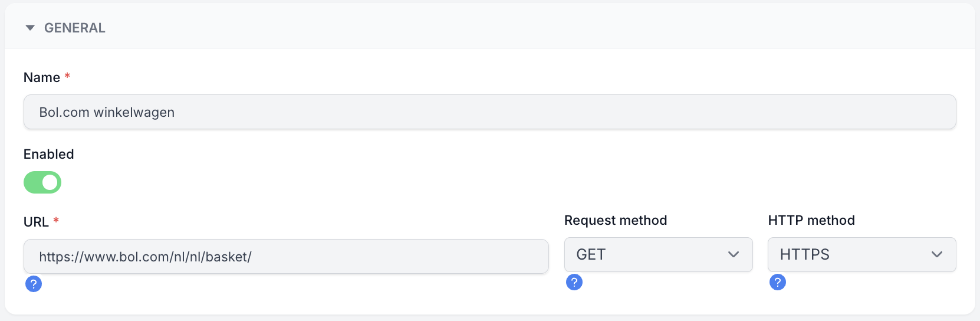Click the GENERAL section heading text
Image resolution: width=980 pixels, height=321 pixels.
[x=75, y=28]
